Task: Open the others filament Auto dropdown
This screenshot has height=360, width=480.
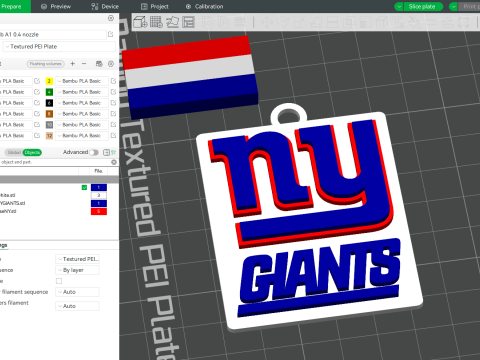Action: [x=77, y=306]
